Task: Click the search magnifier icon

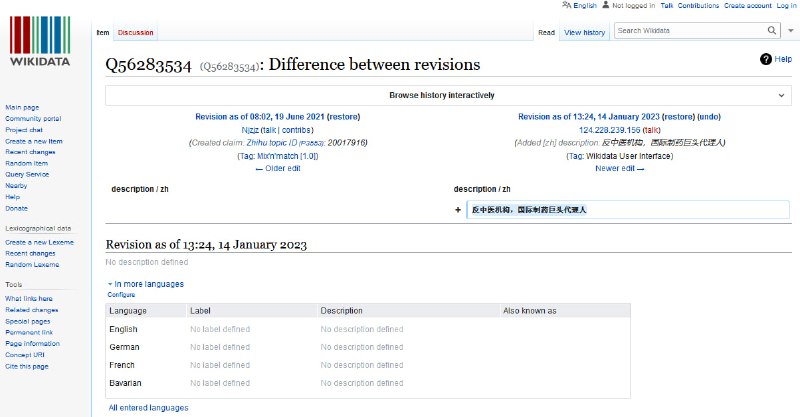Action: pos(772,31)
